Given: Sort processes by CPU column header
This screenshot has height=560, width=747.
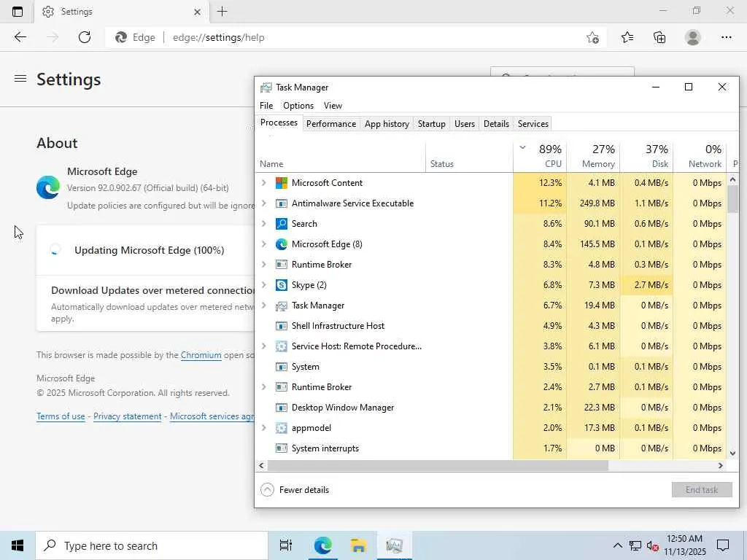Looking at the screenshot, I should point(540,157).
